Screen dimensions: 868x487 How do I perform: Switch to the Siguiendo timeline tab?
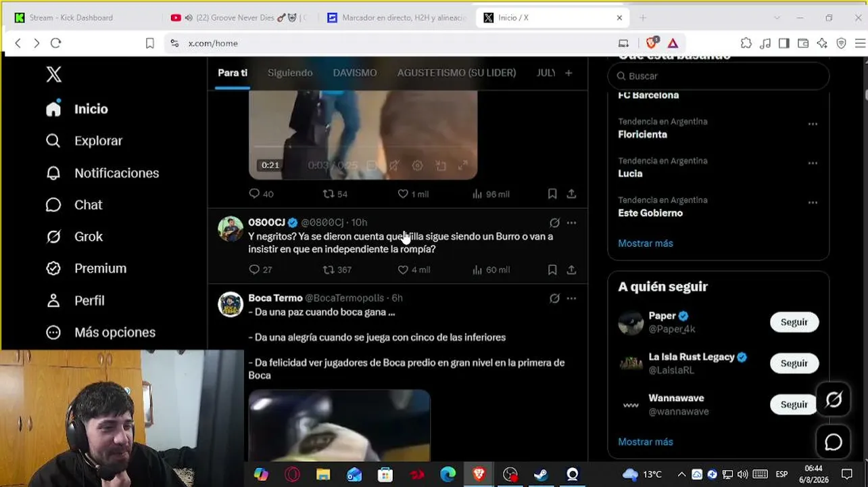pyautogui.click(x=290, y=73)
